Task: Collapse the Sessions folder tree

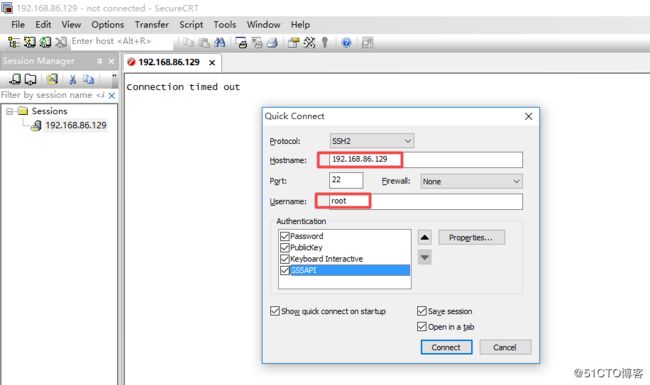Action: (10, 111)
